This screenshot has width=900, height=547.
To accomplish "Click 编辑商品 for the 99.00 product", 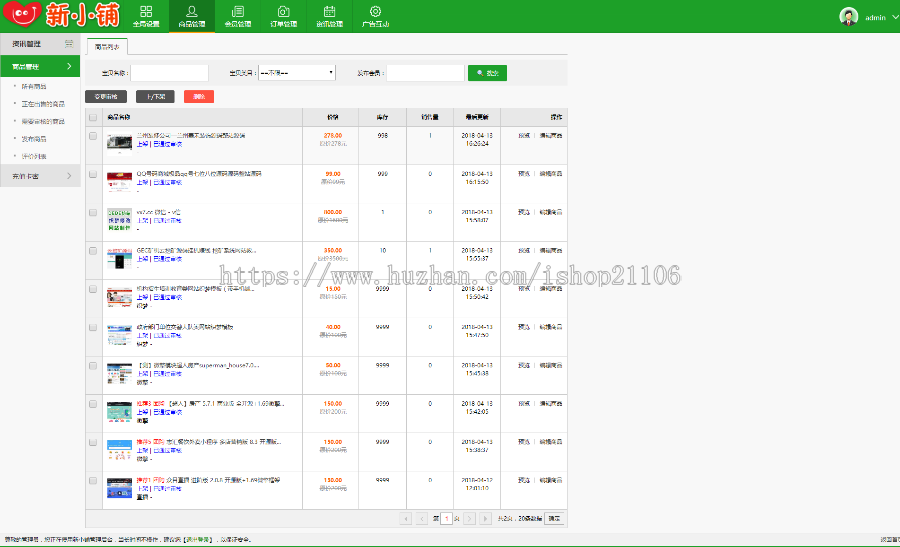I will [x=551, y=174].
